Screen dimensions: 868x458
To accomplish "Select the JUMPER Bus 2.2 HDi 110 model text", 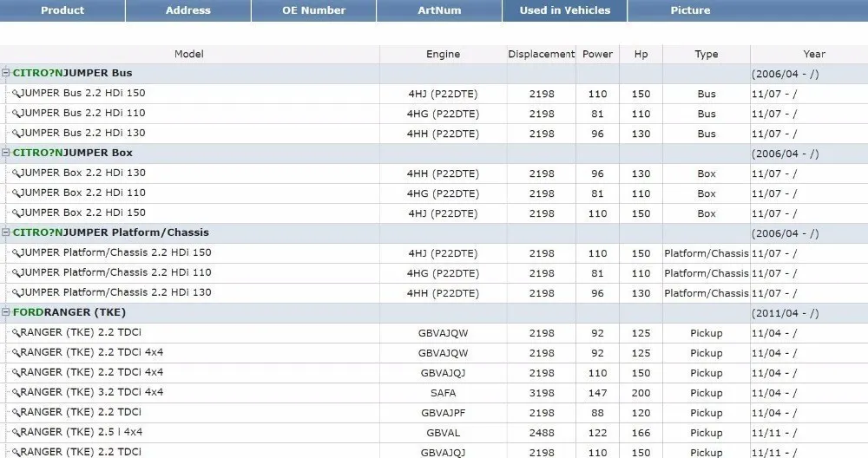I will pos(83,113).
